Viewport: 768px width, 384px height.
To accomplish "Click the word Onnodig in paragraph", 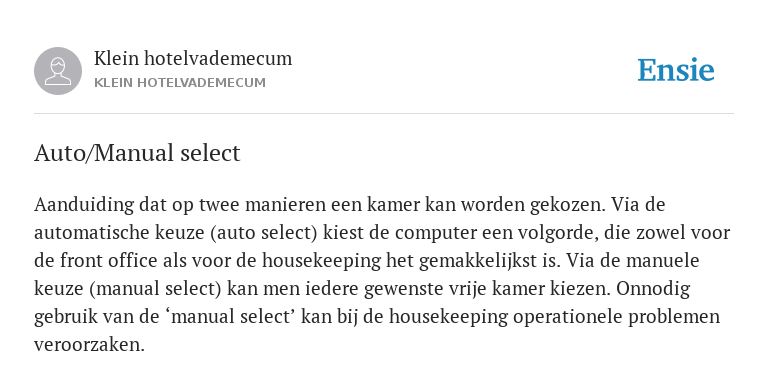I will click(653, 289).
